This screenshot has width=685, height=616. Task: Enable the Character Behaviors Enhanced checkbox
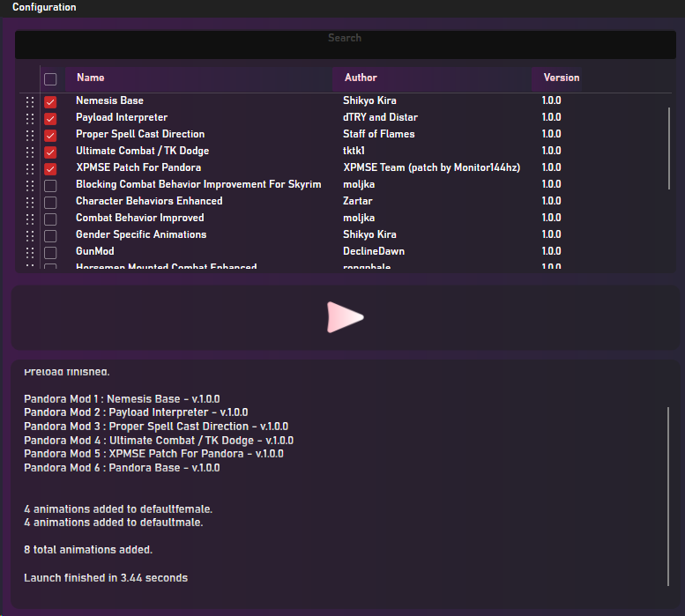50,203
